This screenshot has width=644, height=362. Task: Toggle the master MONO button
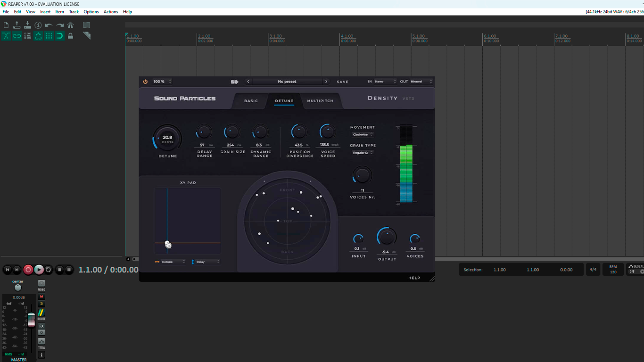coord(41,285)
